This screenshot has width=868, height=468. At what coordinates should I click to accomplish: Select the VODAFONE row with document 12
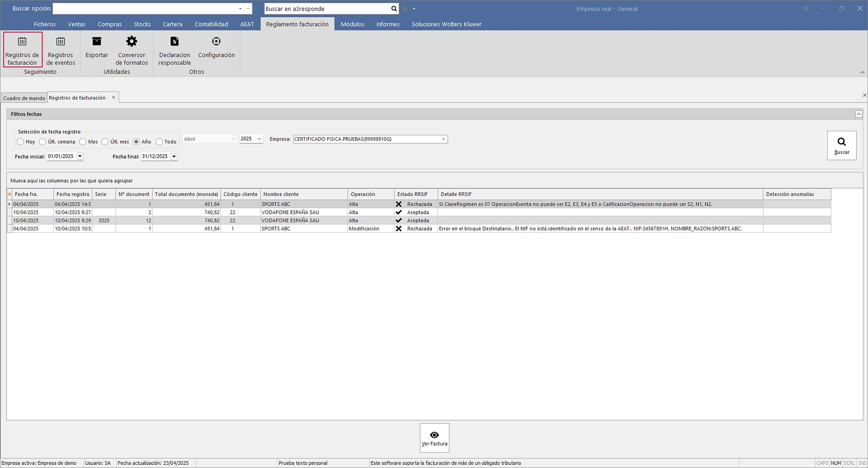click(x=419, y=220)
